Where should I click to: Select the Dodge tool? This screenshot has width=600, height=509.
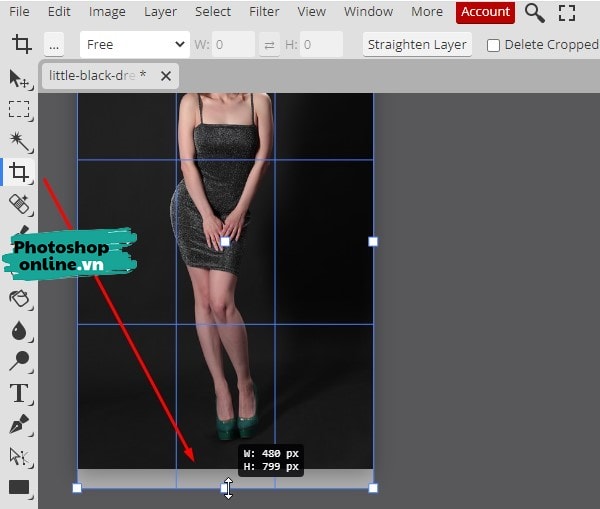coord(19,361)
